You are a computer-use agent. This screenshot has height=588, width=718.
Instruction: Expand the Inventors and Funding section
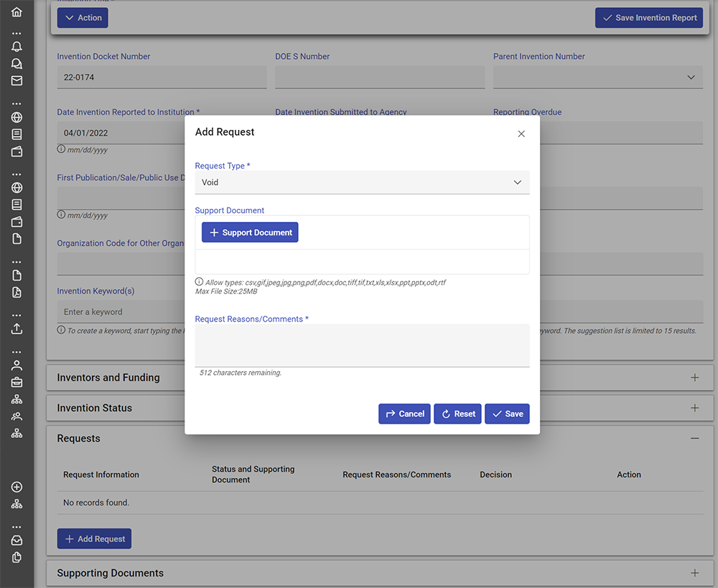click(694, 378)
